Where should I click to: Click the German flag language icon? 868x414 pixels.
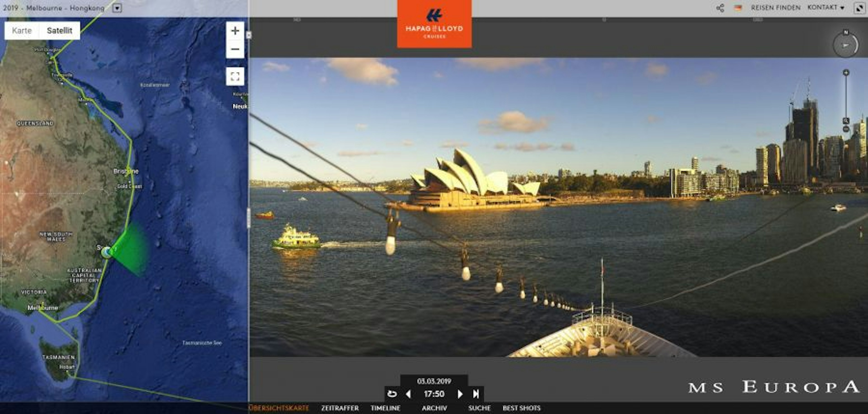click(738, 8)
